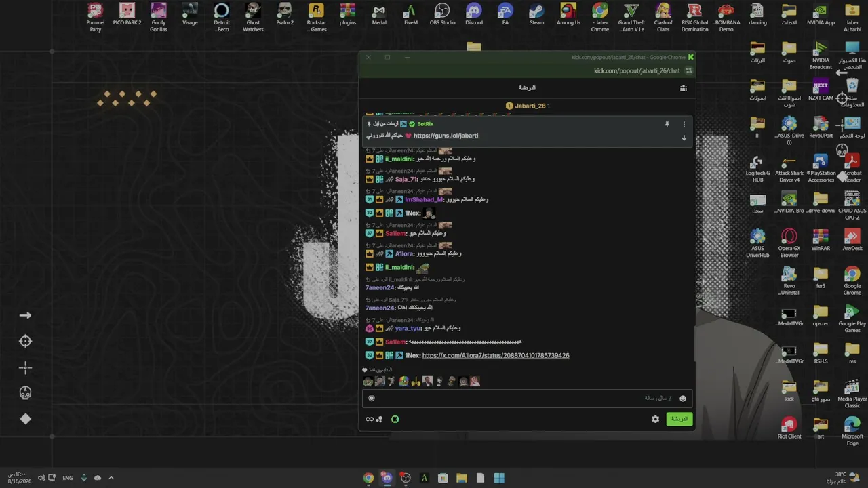Screen dimensions: 868x488
Task: Open the Ghost Watchers desktop shortcut
Action: pos(253,18)
